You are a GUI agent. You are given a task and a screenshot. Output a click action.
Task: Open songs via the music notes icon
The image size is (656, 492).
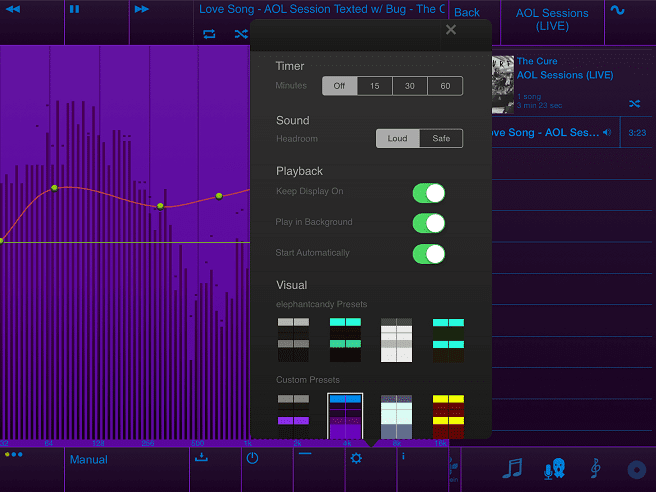512,468
